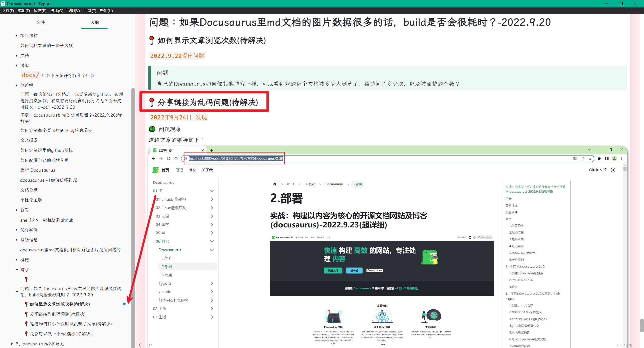Jump to outline item 如何配置自己的网站首页

point(44,160)
